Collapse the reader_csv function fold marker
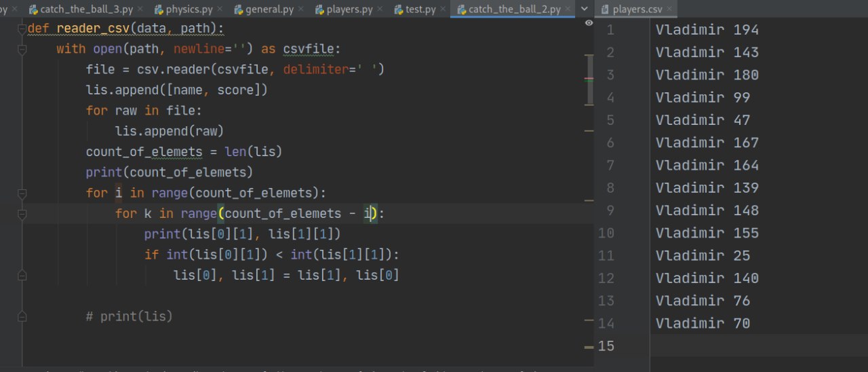Screen dimensions: 868x372 coord(22,29)
